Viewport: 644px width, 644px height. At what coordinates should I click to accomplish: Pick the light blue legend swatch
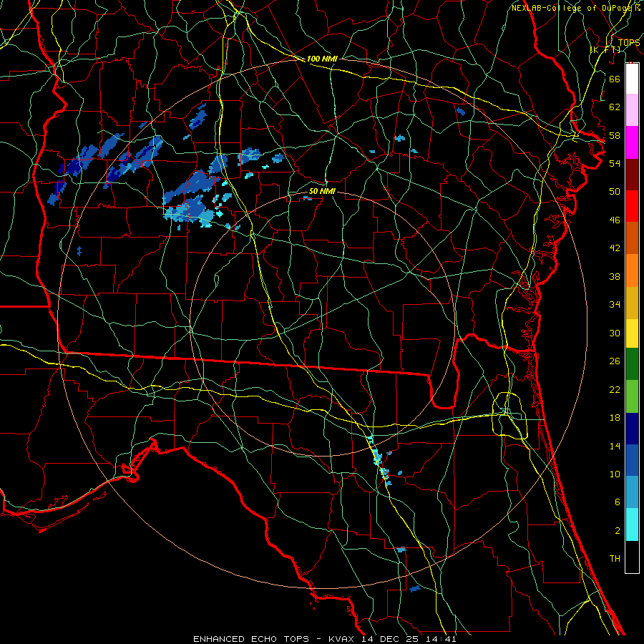point(632,492)
